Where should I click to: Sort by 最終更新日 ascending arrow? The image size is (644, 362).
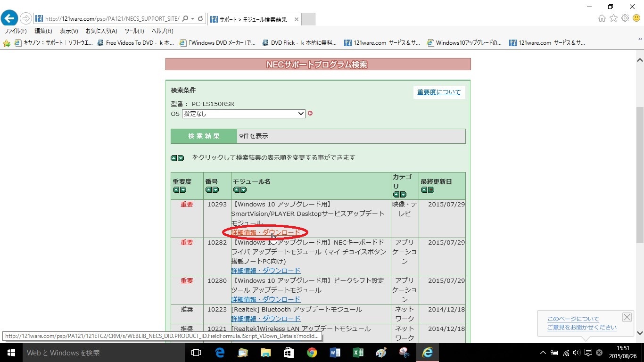click(424, 190)
